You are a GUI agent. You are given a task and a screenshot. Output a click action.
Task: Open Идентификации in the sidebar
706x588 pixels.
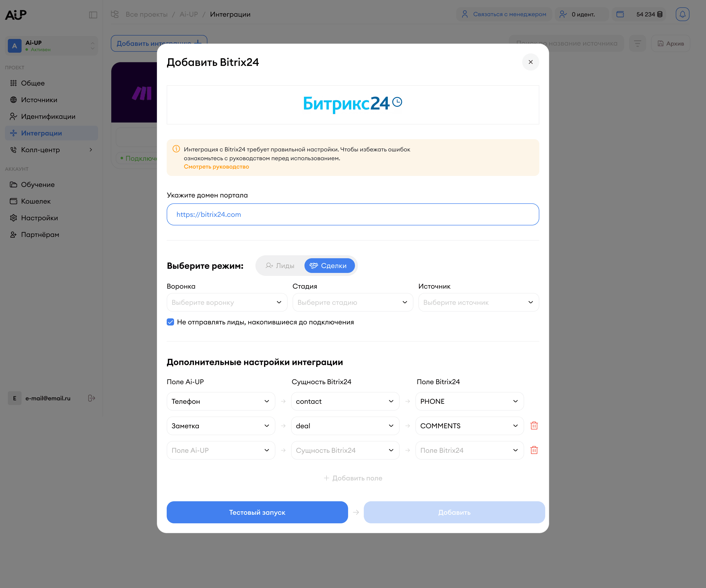click(x=51, y=117)
